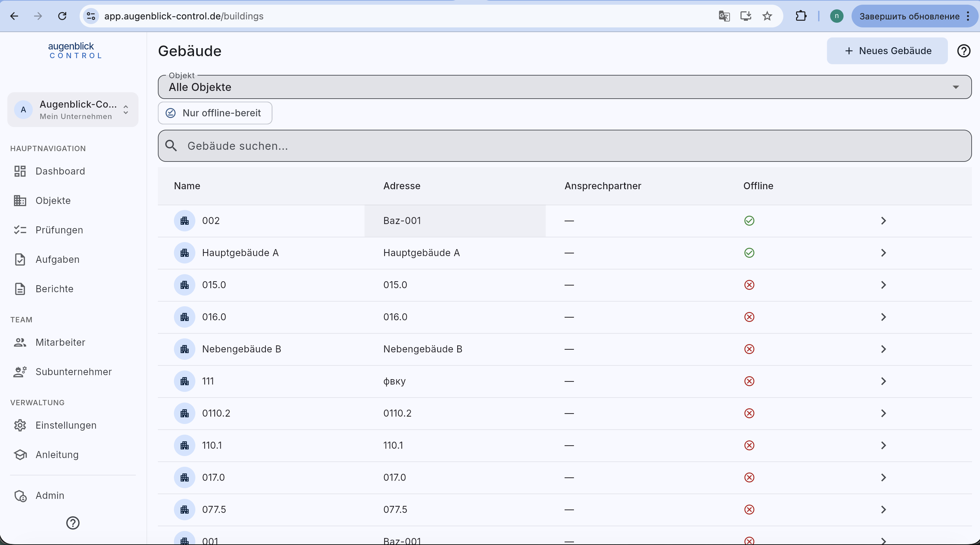Click the Adresse column header

pyautogui.click(x=402, y=186)
